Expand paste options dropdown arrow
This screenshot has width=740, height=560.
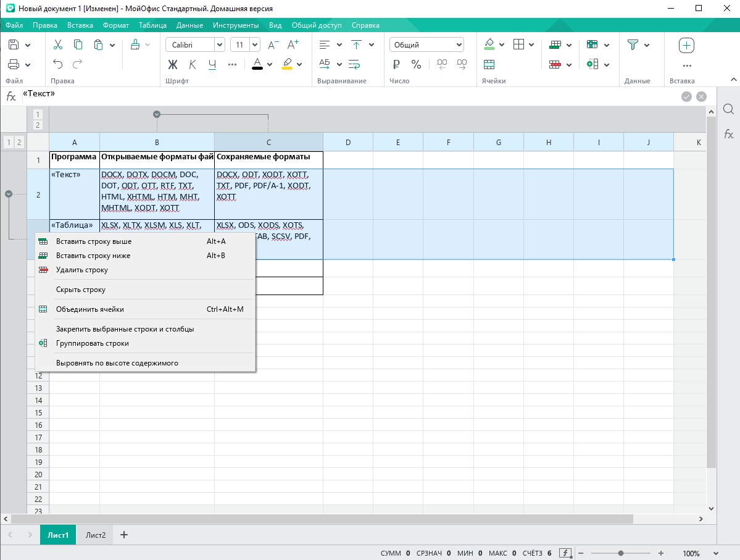[112, 45]
